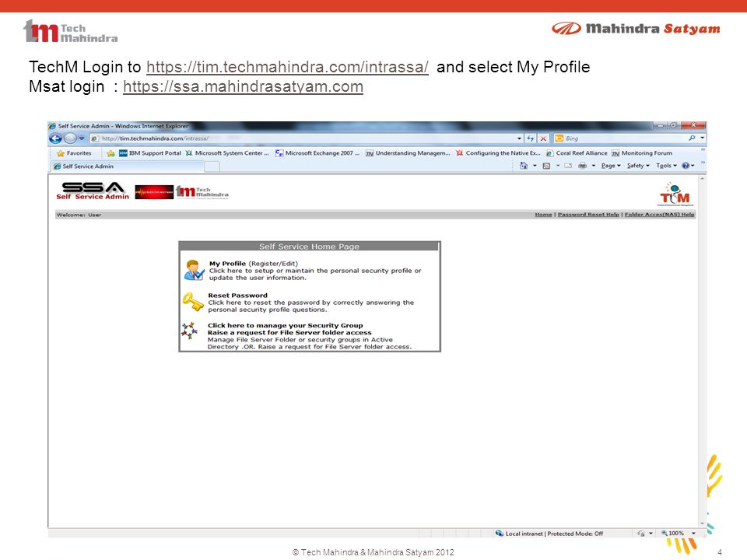Click the zoom 100% level button
747x560 pixels.
tap(672, 534)
